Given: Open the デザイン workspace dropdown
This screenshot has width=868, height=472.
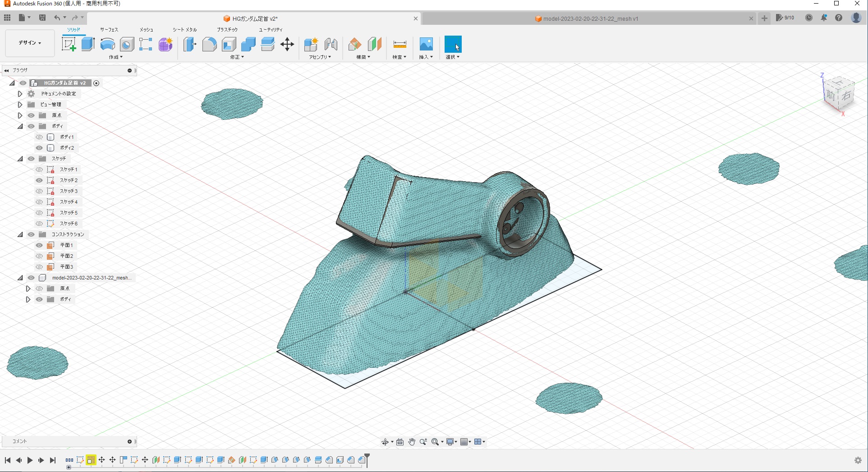Looking at the screenshot, I should [30, 43].
